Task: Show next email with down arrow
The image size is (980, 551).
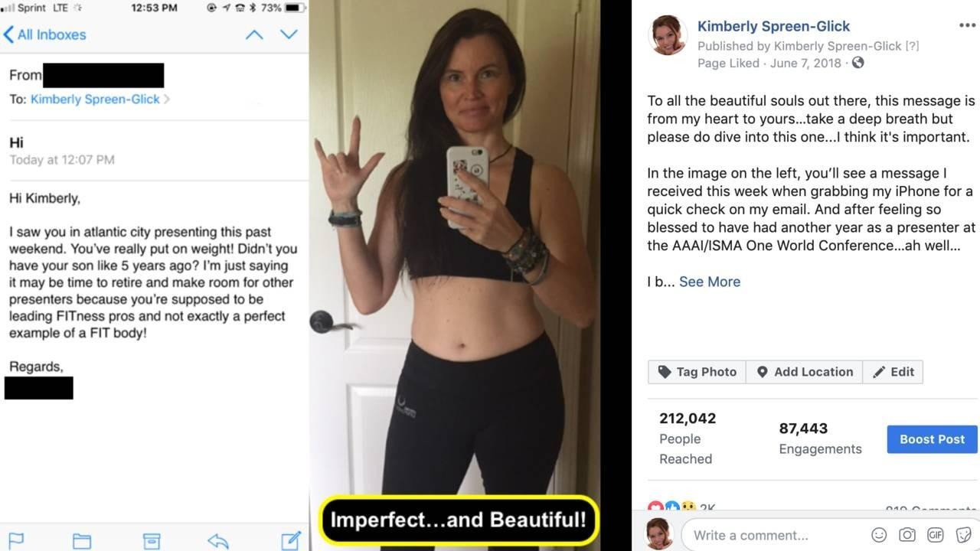Action: click(x=289, y=34)
